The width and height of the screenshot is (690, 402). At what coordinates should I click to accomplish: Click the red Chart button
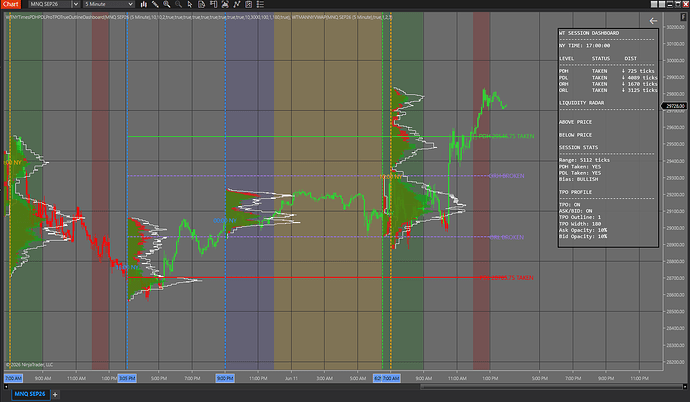pos(11,4)
